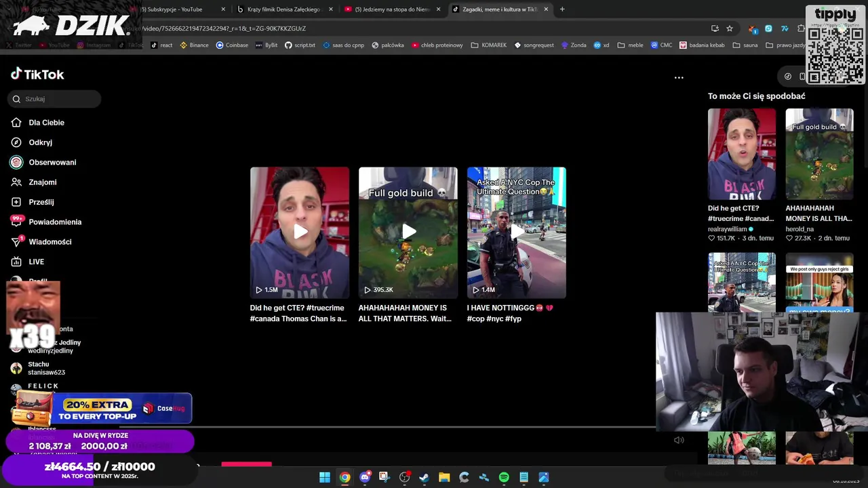The image size is (868, 488).
Task: Open the palcówka bookmark
Action: coord(388,45)
